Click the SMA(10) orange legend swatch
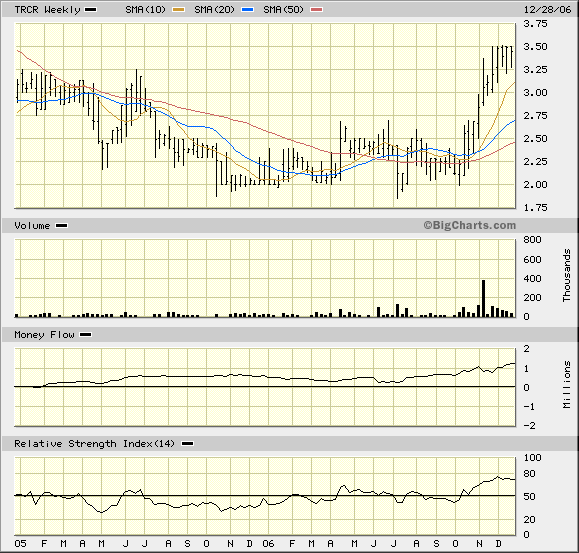Screen dimensions: 579x553 [179, 10]
